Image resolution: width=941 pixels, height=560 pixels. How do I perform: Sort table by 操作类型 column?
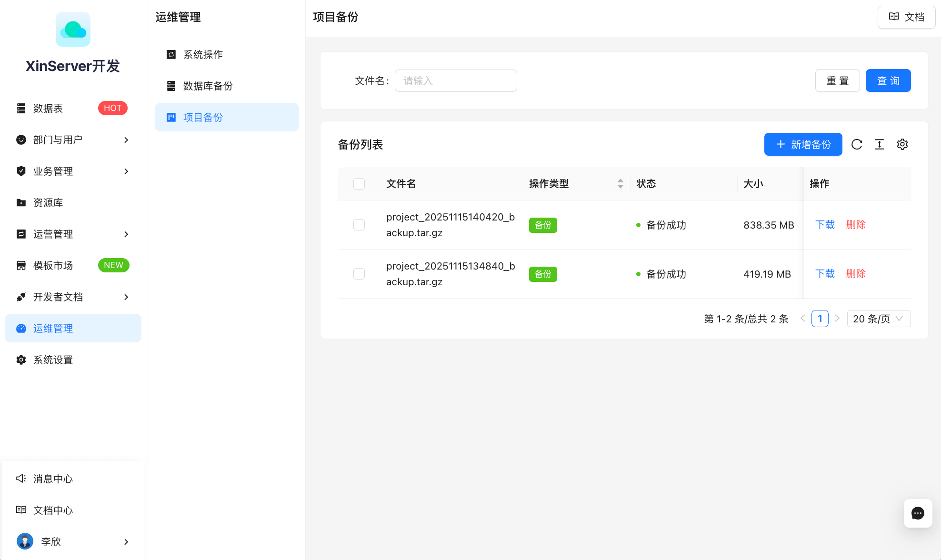click(x=620, y=183)
